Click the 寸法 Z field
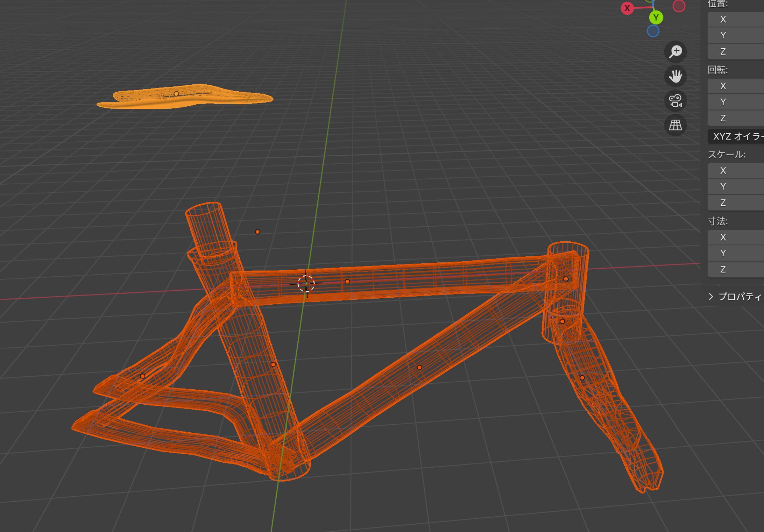Viewport: 764px width, 532px height. [x=736, y=269]
